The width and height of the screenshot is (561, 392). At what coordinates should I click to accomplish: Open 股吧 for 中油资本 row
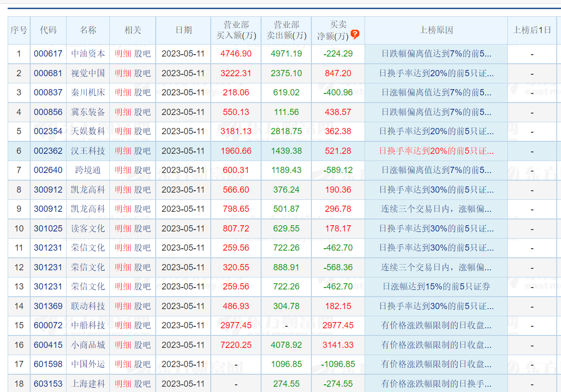tap(142, 54)
